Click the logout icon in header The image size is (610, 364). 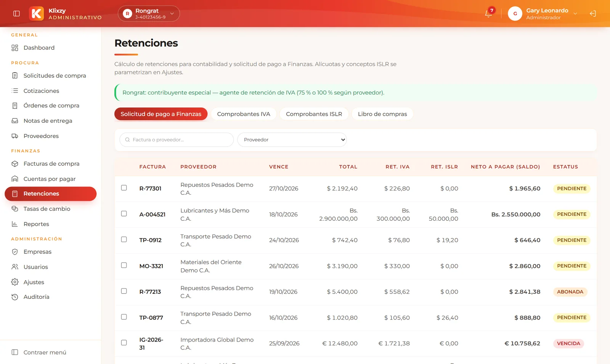pos(593,14)
